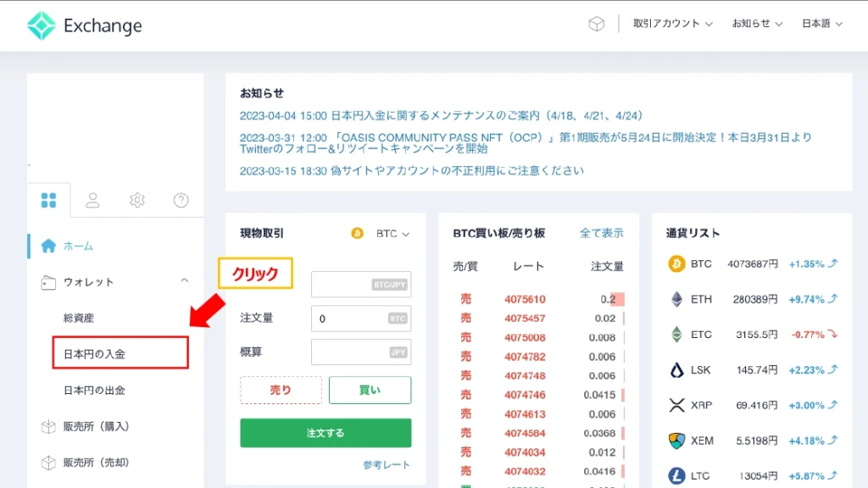Click the LSK coin icon in 通貨リスト
The width and height of the screenshot is (868, 488).
pos(676,369)
